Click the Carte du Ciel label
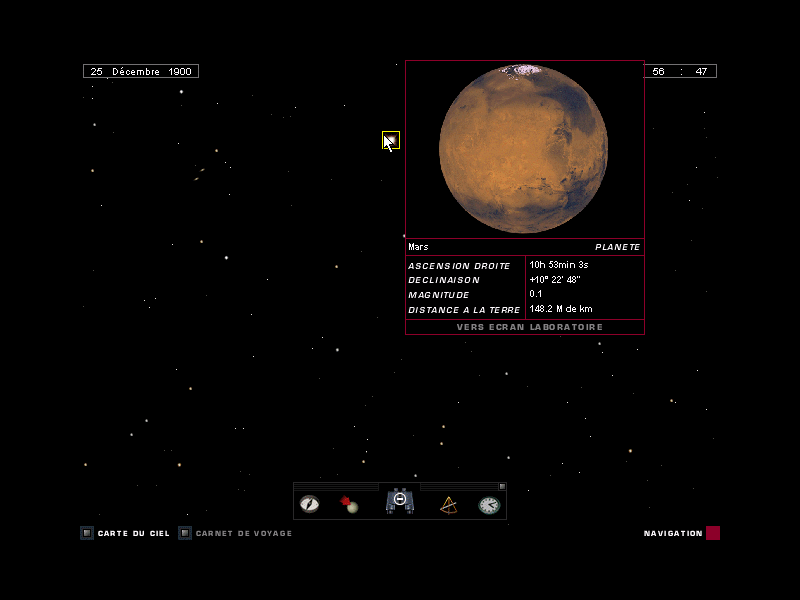Image resolution: width=800 pixels, height=600 pixels. click(134, 533)
